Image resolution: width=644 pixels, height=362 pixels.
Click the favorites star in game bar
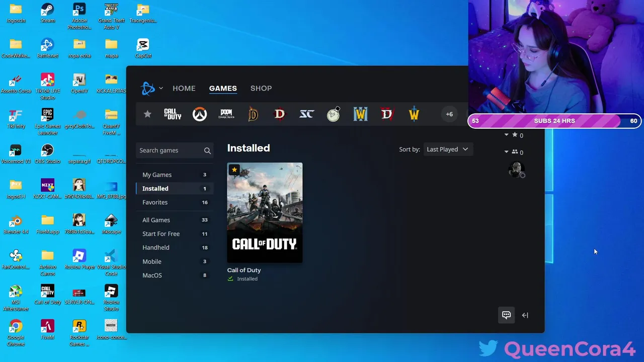point(147,114)
